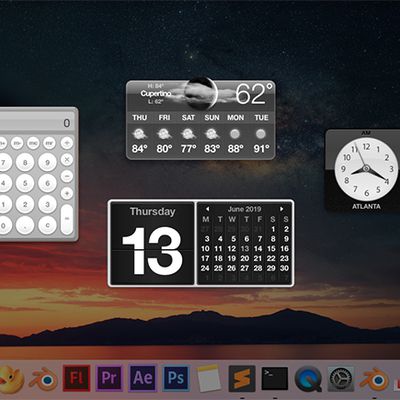The width and height of the screenshot is (400, 400).
Task: Click the MON forecast showing 88°
Action: (x=235, y=135)
